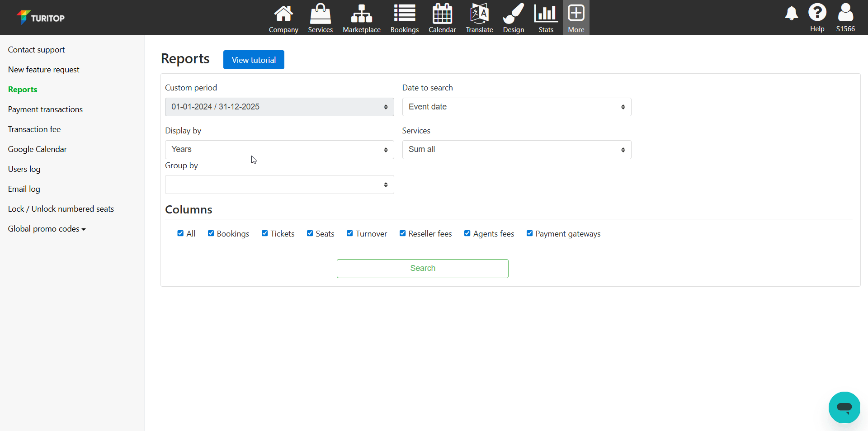
Task: Open the notifications bell
Action: pos(791,14)
